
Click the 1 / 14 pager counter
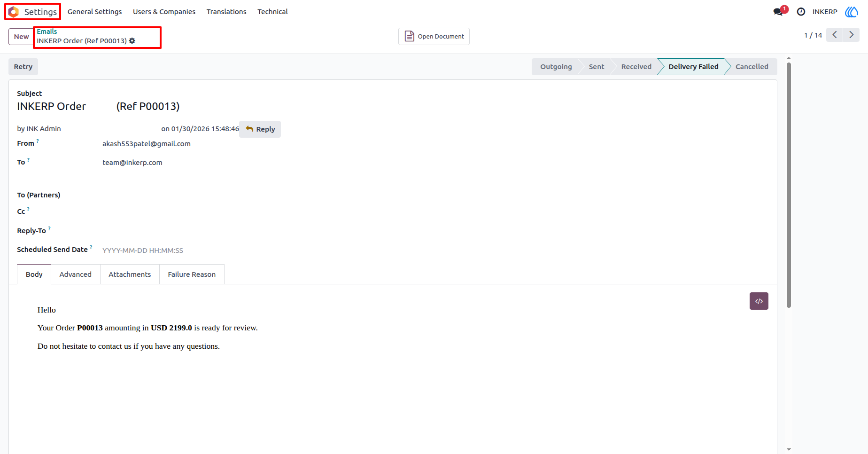point(813,35)
